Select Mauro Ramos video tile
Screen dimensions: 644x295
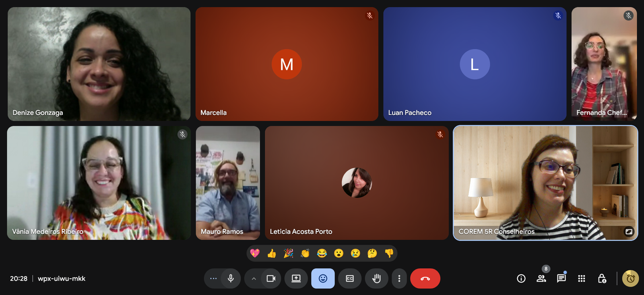point(228,183)
